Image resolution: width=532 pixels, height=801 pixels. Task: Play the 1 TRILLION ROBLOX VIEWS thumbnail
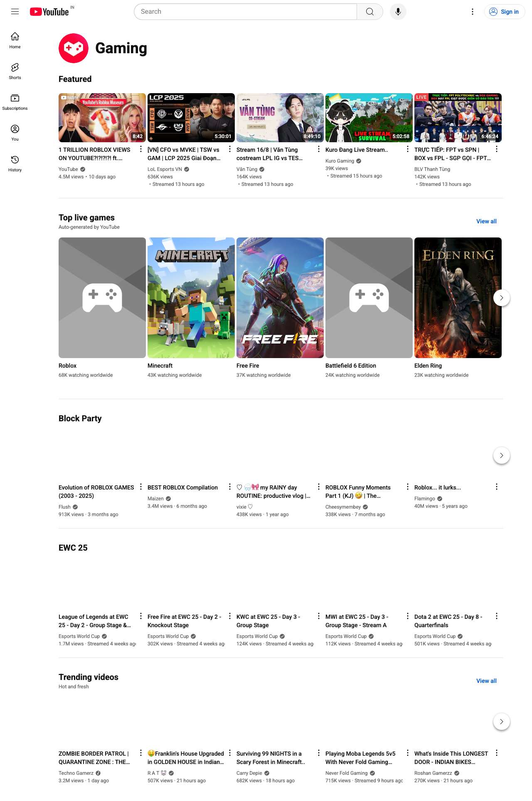click(x=102, y=118)
